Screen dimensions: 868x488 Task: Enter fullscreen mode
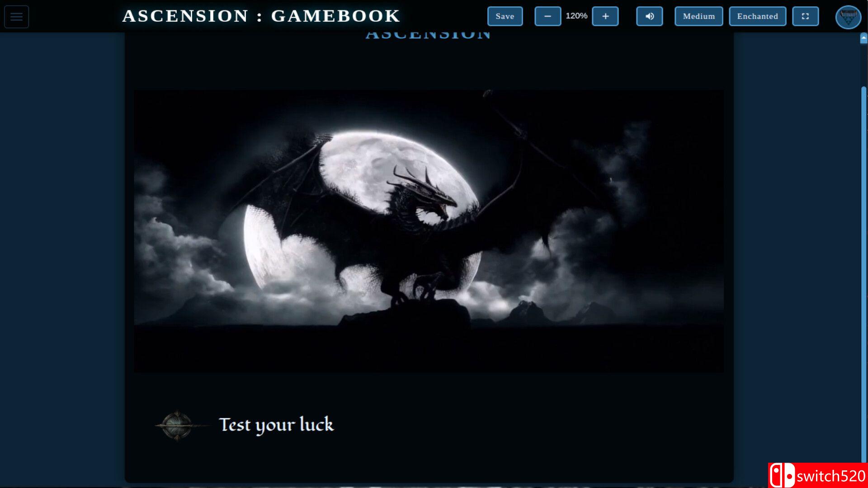click(805, 16)
